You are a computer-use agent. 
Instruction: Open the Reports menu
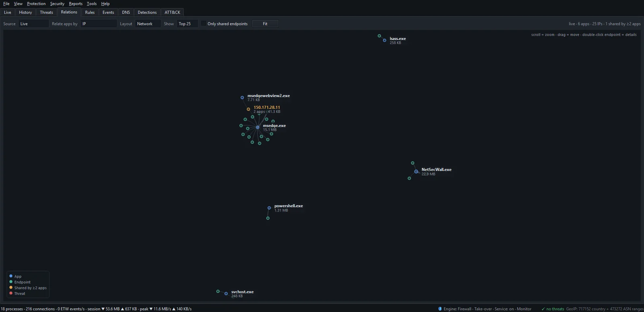(x=76, y=4)
